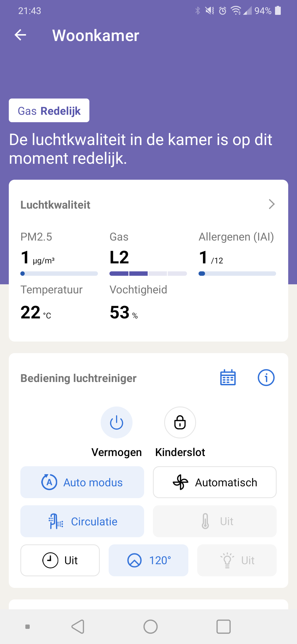The image size is (297, 644).
Task: Toggle the Vermogen power button
Action: pos(117,422)
